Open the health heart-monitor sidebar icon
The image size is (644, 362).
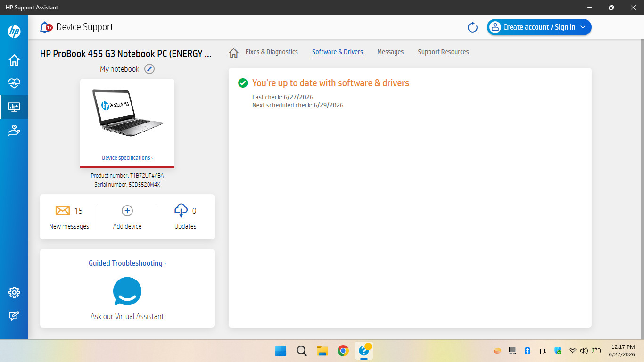[x=14, y=83]
